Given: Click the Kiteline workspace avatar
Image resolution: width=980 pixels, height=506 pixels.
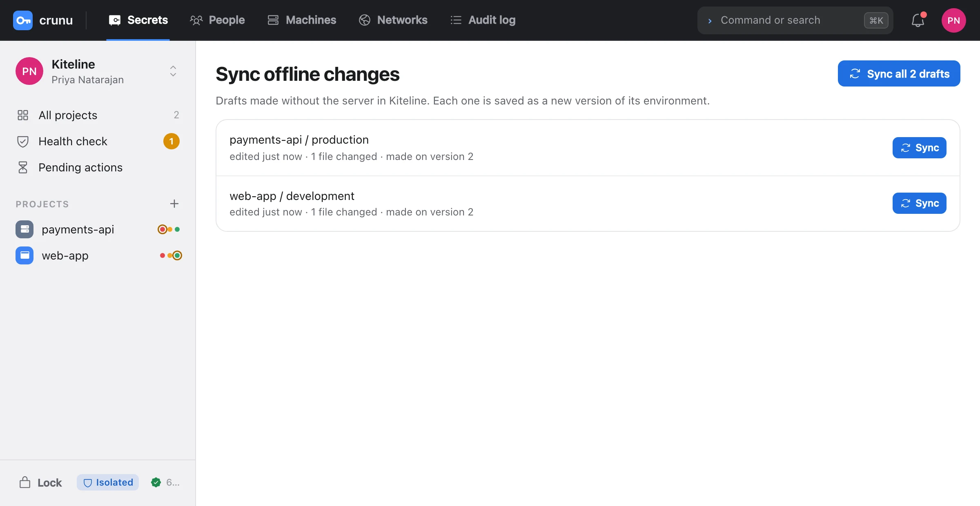Looking at the screenshot, I should [29, 71].
